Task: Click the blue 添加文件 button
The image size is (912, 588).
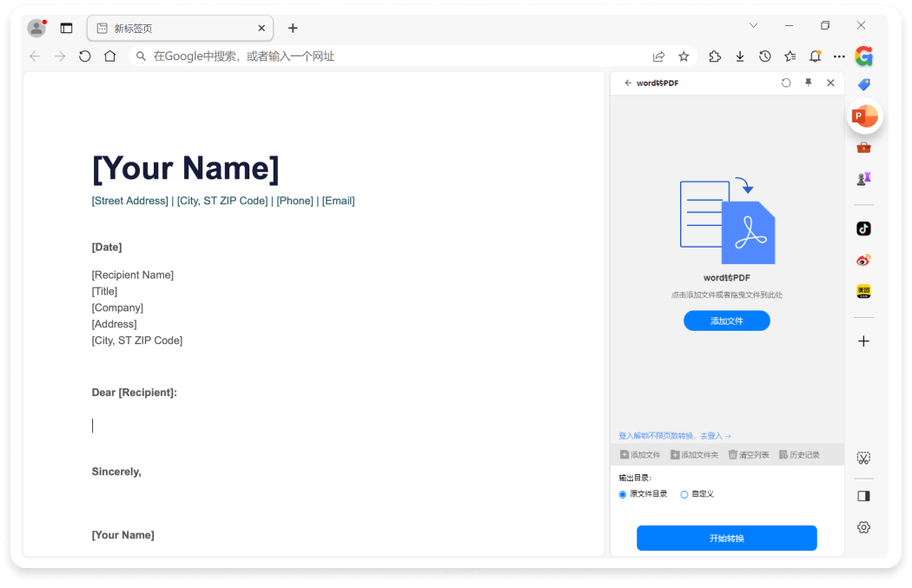Action: [726, 320]
